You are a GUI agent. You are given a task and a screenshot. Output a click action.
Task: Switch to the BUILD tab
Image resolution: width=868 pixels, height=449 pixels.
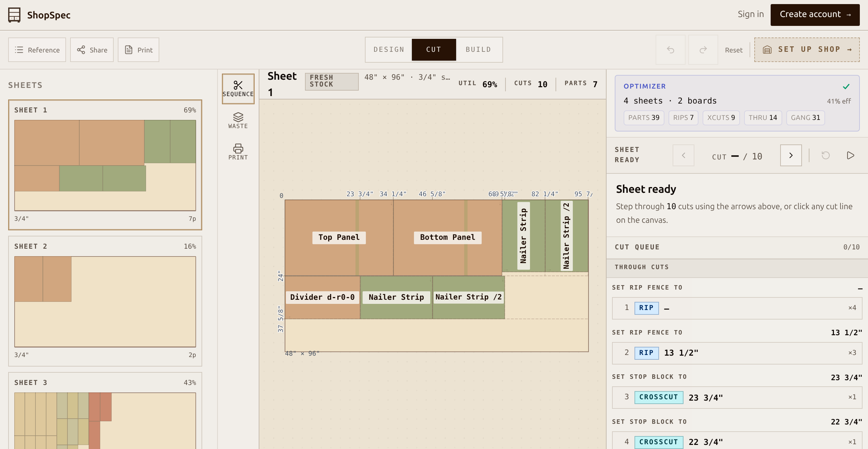coord(478,50)
